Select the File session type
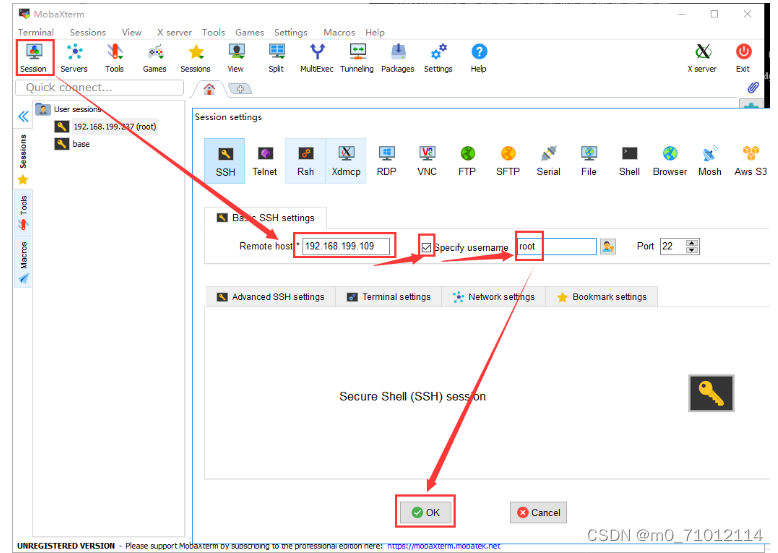 pos(589,161)
